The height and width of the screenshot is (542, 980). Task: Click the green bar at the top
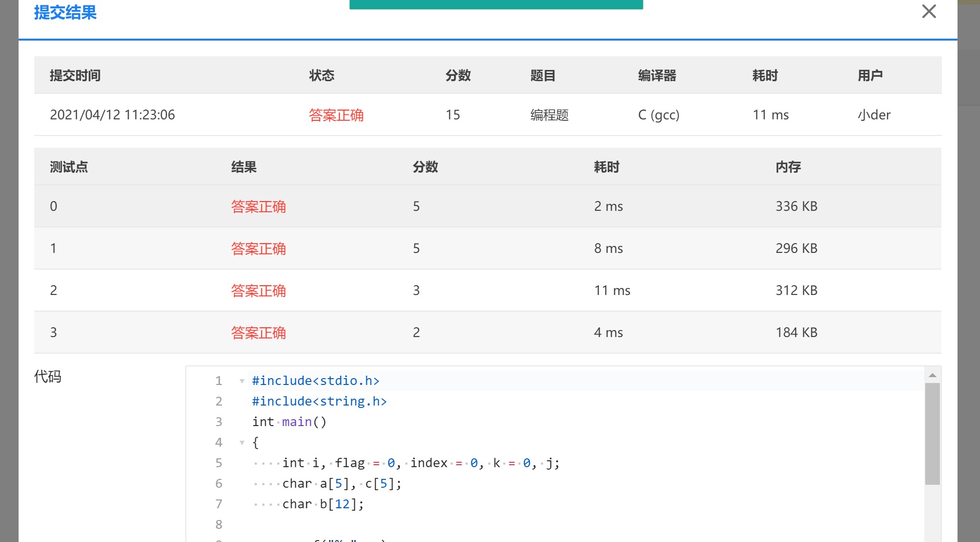pyautogui.click(x=496, y=4)
